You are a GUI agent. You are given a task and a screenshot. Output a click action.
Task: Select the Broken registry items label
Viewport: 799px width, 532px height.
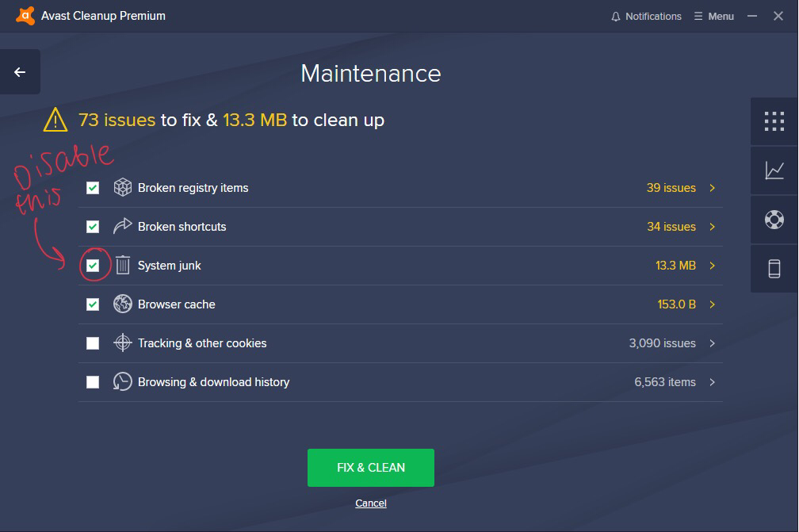pos(193,188)
